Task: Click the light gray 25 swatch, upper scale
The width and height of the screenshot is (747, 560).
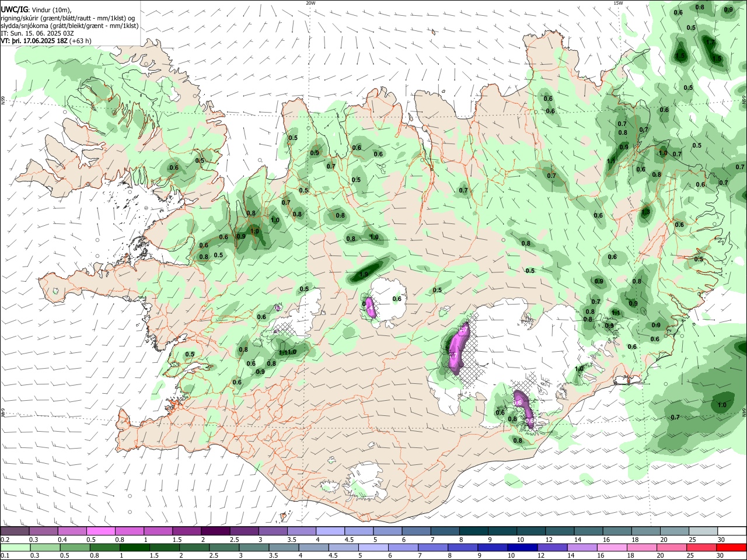Action: (x=703, y=531)
